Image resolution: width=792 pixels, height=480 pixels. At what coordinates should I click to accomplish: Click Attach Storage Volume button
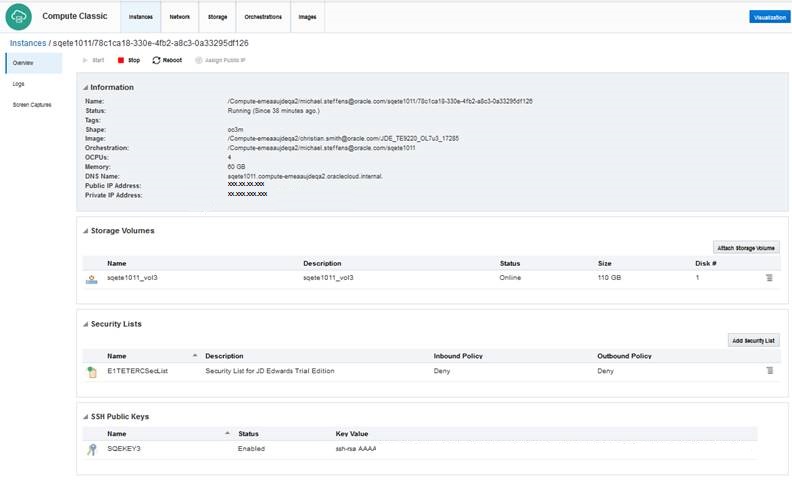pos(746,248)
